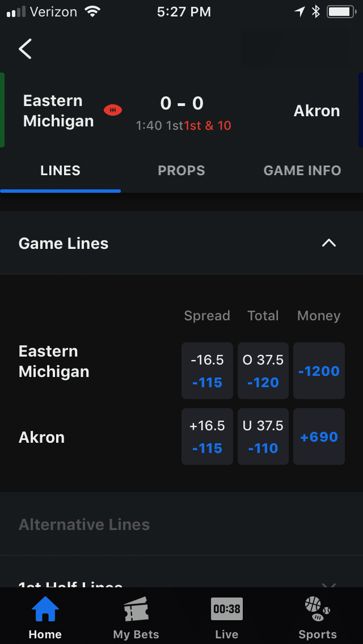The height and width of the screenshot is (644, 363).
Task: Open the Home tab icon
Action: pos(45,609)
